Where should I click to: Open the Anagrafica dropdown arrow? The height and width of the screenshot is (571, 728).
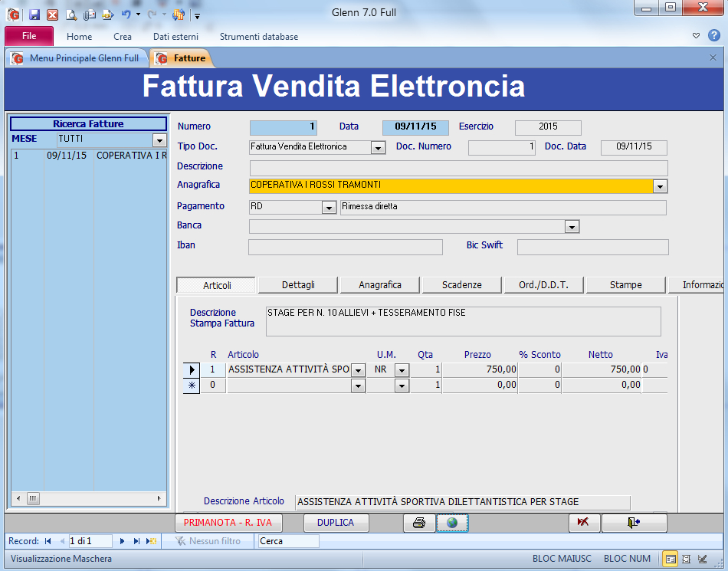pos(660,186)
